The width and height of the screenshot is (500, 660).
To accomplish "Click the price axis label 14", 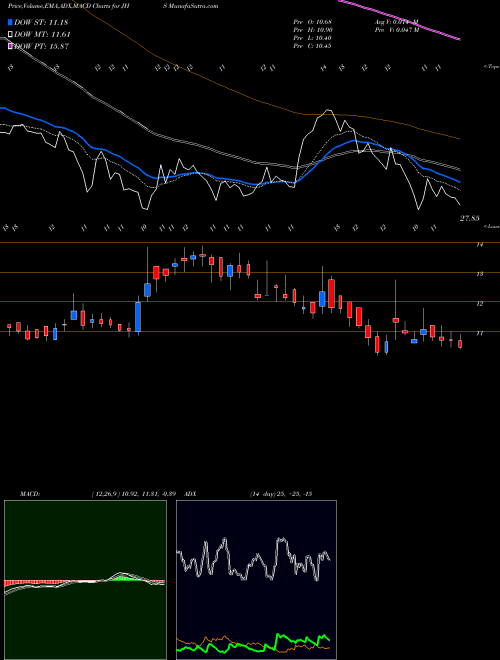I will pos(479,245).
